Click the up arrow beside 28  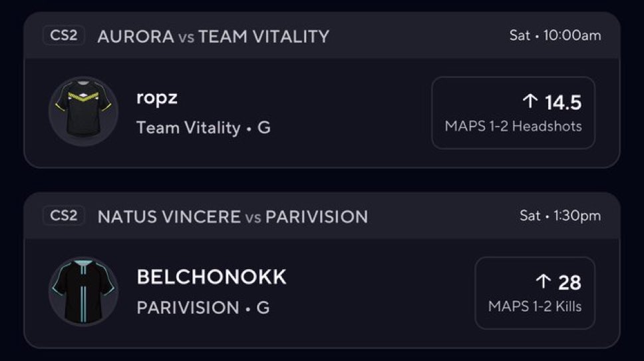pyautogui.click(x=544, y=282)
